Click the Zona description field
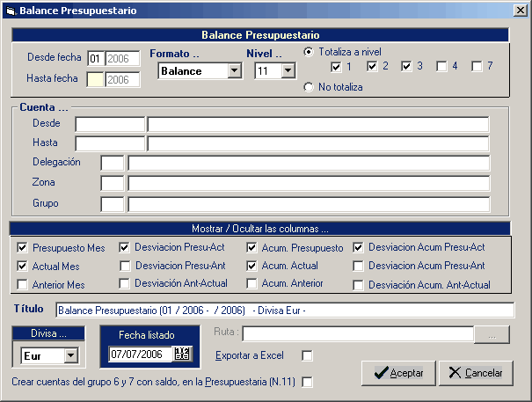 [309, 183]
